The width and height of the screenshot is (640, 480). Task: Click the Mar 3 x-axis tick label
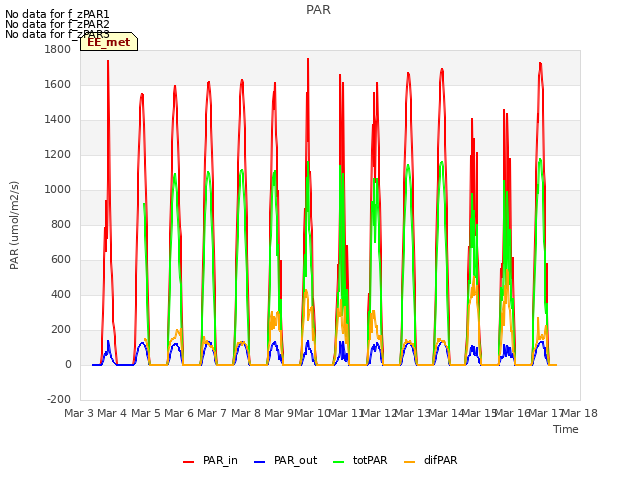[x=79, y=413]
